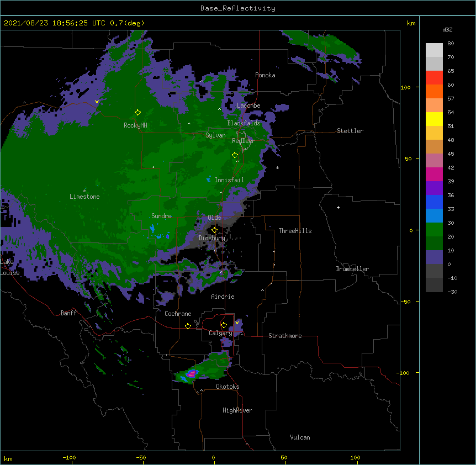Click the Sylvan label

(x=215, y=135)
